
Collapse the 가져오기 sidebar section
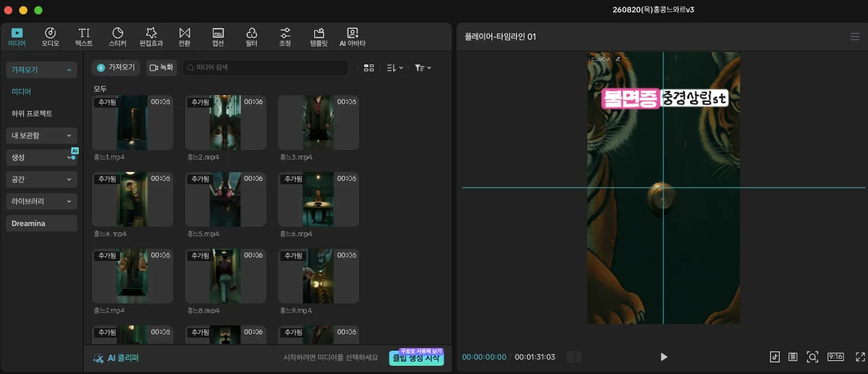(x=42, y=70)
